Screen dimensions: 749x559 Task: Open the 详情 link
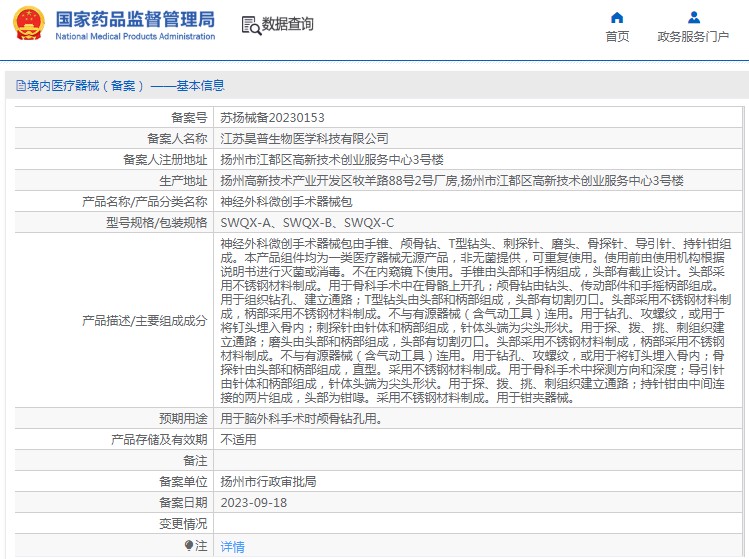233,546
